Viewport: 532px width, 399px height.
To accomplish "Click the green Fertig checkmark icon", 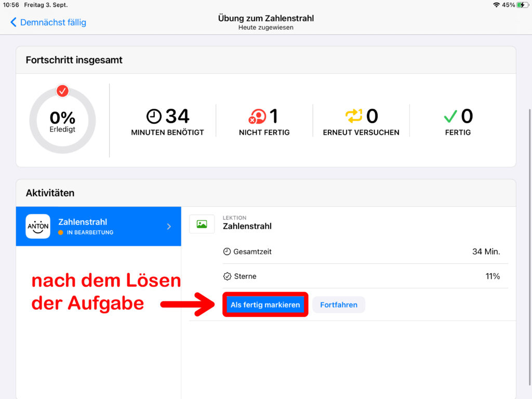I will (450, 116).
